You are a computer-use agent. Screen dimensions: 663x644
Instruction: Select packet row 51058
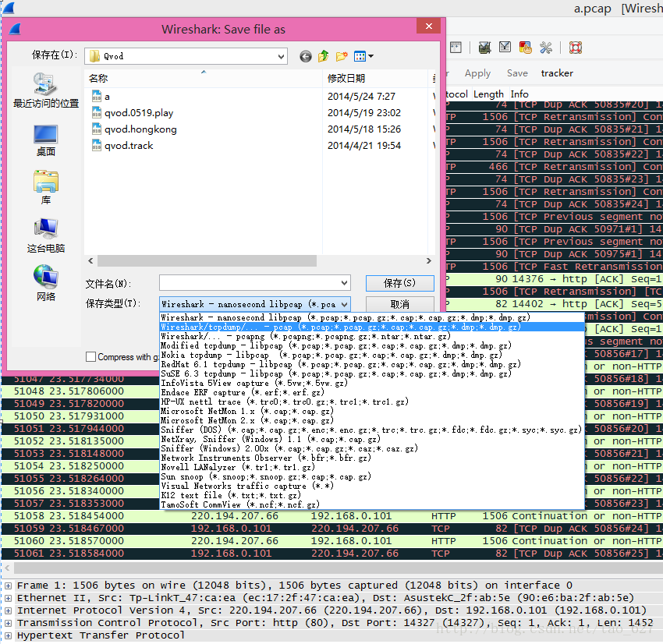click(x=332, y=516)
